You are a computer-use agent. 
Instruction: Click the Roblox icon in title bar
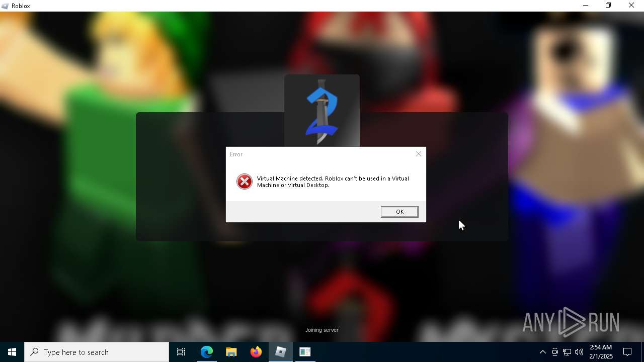[x=6, y=6]
